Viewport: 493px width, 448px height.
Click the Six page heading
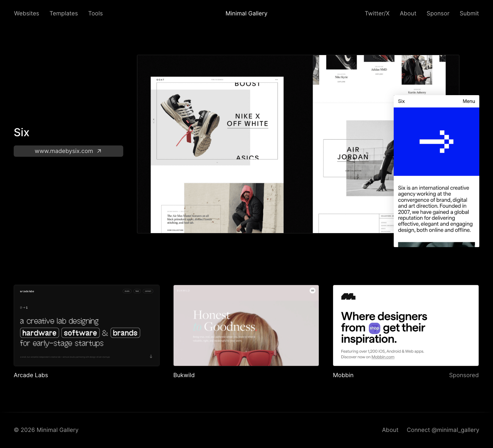[22, 132]
